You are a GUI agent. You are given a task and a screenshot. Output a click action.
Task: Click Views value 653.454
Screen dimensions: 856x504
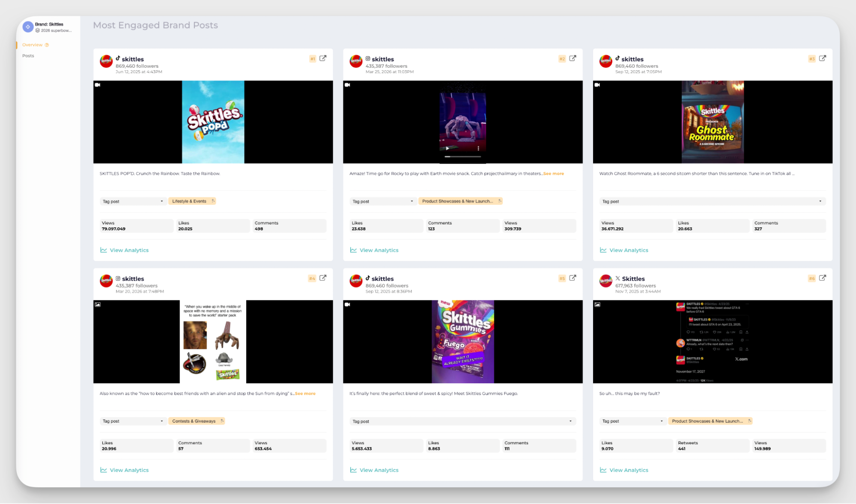(x=263, y=449)
